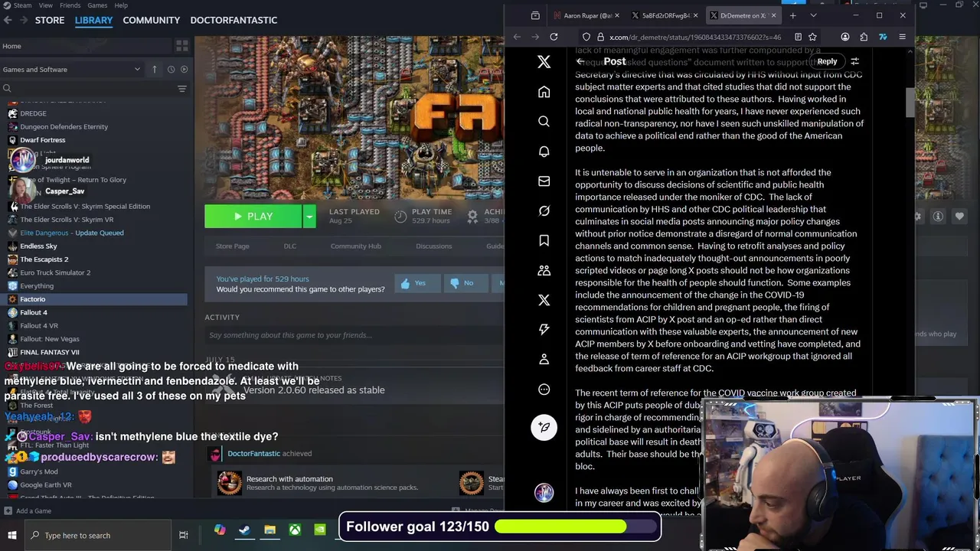The image size is (980, 551).
Task: Click the X logo at top of sidebar
Action: pyautogui.click(x=544, y=62)
